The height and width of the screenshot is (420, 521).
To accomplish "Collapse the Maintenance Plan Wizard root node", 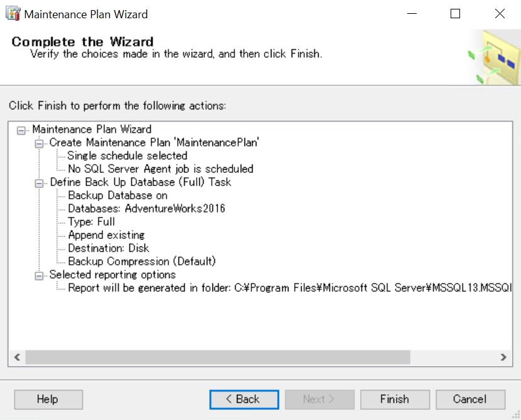I will pos(21,131).
